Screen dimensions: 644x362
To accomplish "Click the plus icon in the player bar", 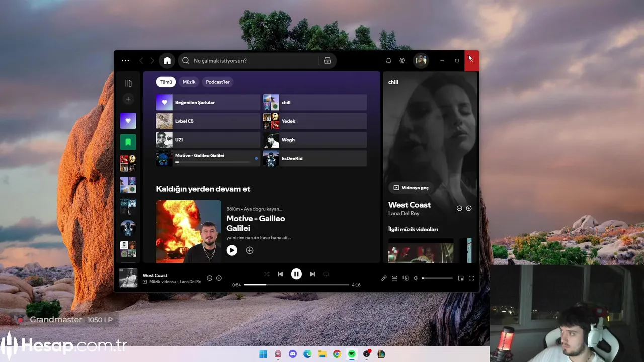I will point(219,278).
